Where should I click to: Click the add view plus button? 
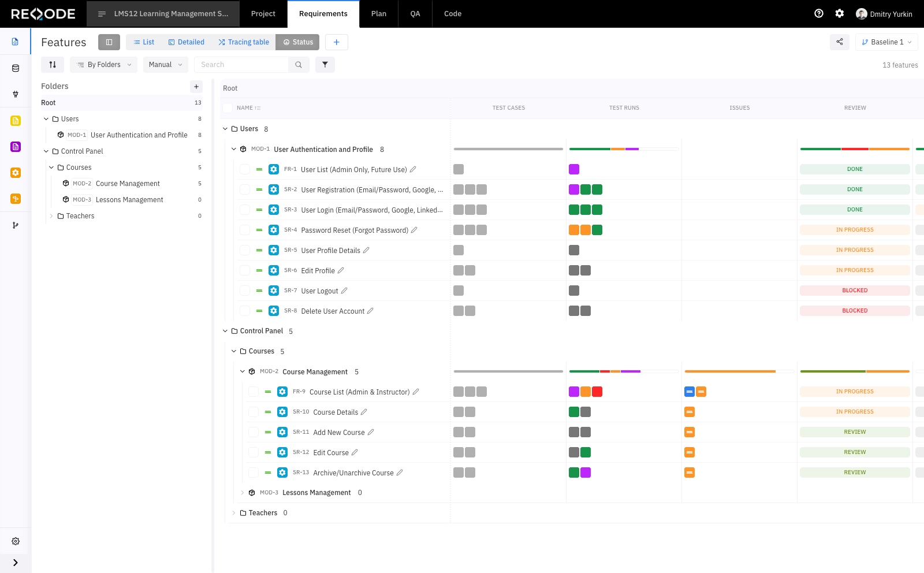coord(337,42)
